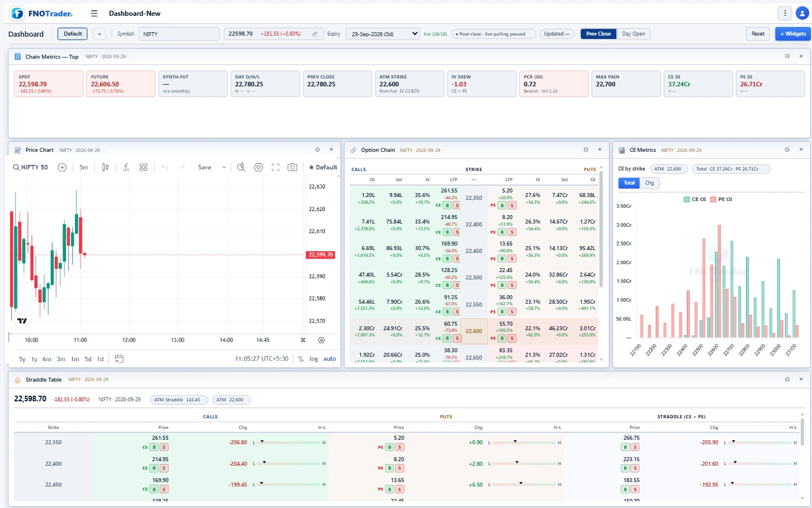Toggle log scale on the price chart
Viewport: 812px width, 508px height.
pos(314,359)
